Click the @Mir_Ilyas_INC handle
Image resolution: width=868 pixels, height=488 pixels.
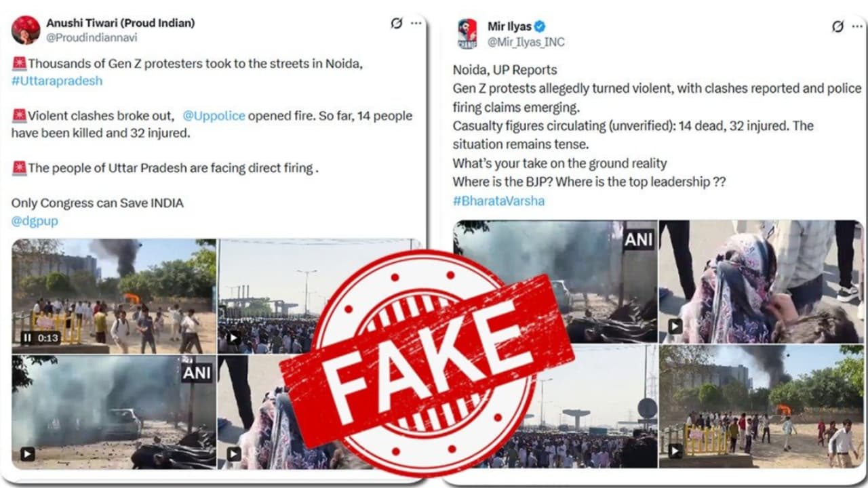[526, 42]
